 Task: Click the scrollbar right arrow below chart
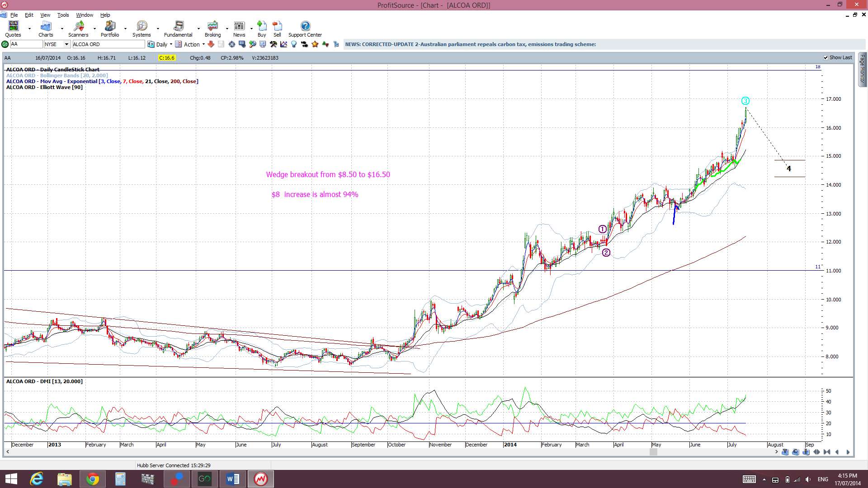[x=776, y=452]
